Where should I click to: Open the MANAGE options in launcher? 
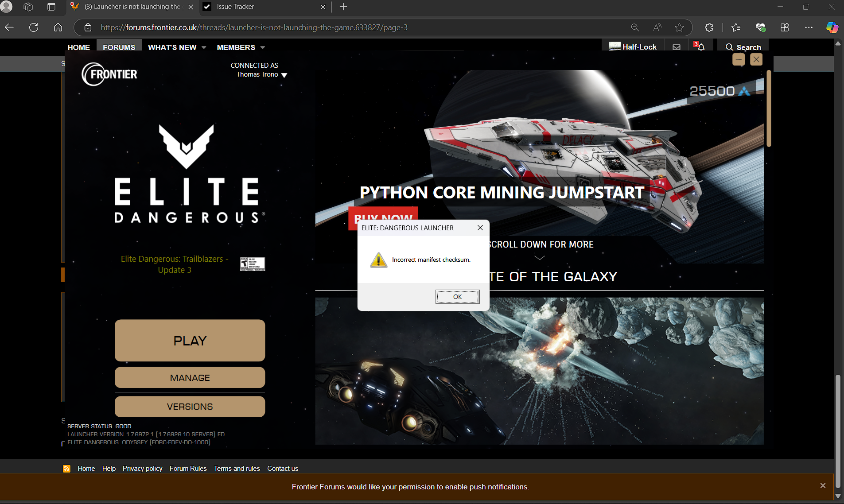click(190, 378)
